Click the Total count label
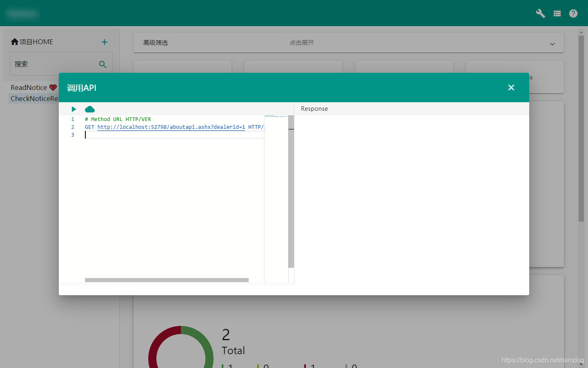 (x=233, y=351)
